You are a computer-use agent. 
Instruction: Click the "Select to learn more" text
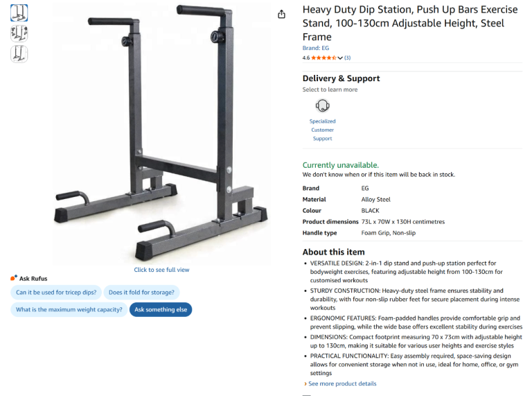[330, 89]
